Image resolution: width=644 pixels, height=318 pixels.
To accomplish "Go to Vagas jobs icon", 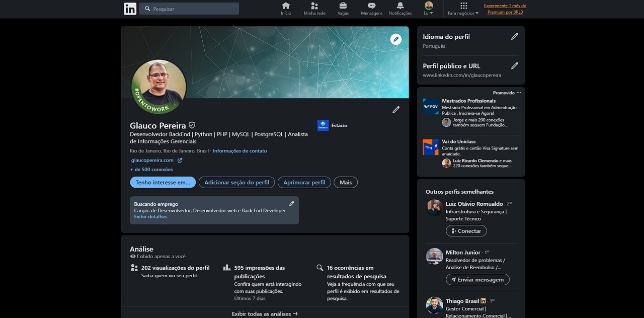I will (343, 6).
